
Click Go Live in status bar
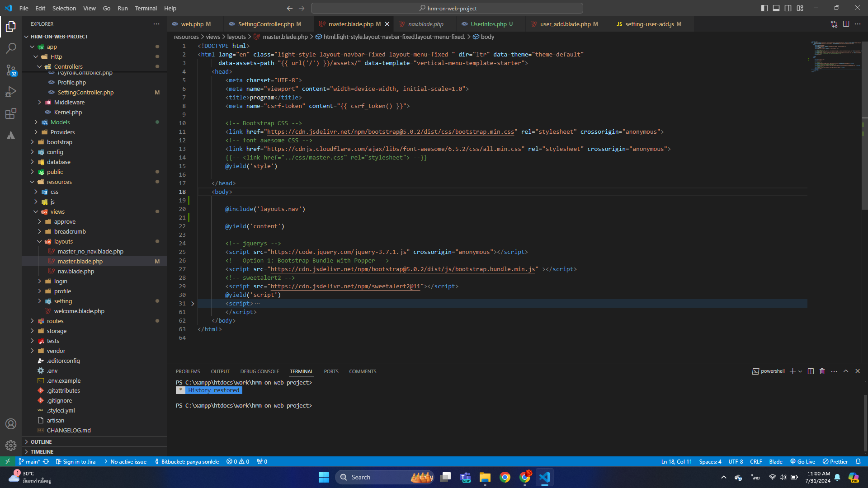(802, 461)
